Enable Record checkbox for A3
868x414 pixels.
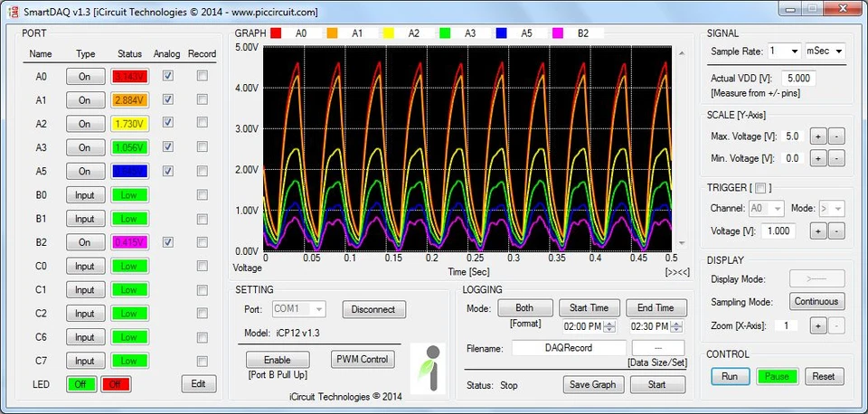[202, 146]
